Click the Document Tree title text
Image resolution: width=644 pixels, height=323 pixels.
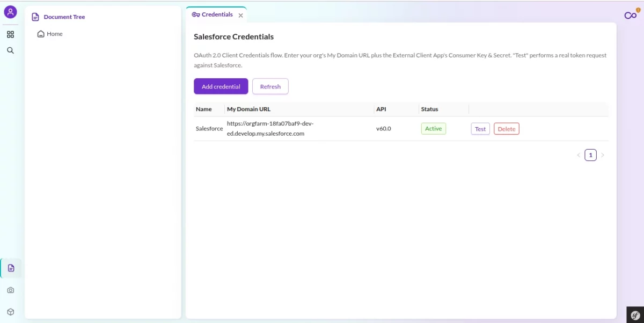[x=64, y=17]
